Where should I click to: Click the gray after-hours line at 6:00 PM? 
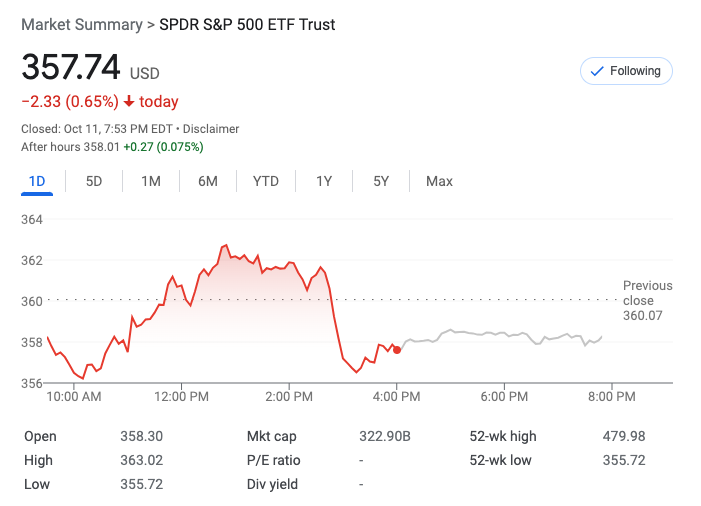tap(504, 334)
